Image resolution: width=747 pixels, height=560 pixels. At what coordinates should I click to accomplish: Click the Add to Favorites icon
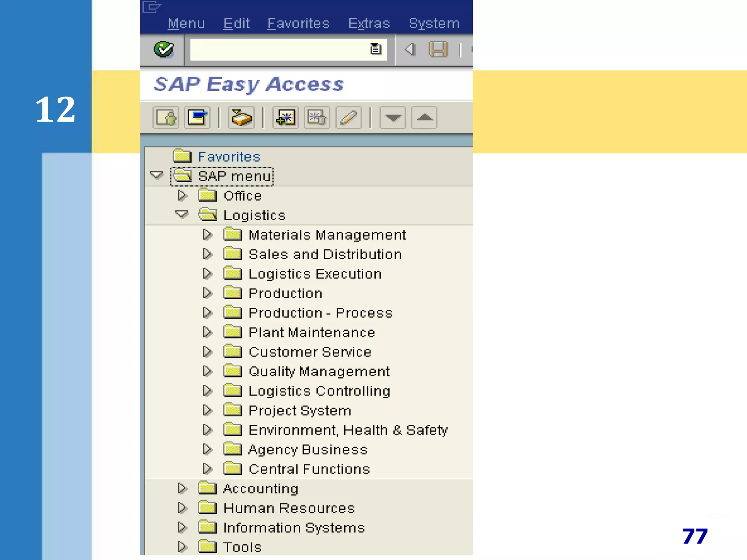tap(285, 118)
